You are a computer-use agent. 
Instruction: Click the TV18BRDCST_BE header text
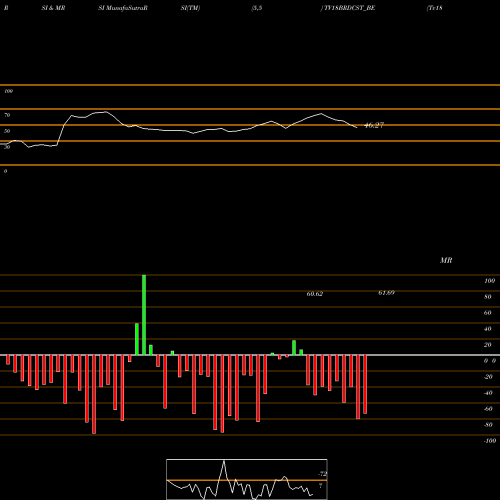point(350,8)
